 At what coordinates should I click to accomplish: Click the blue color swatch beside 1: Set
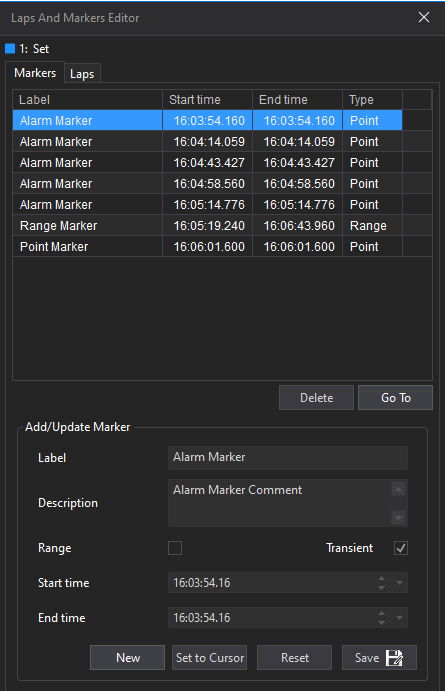[10, 48]
